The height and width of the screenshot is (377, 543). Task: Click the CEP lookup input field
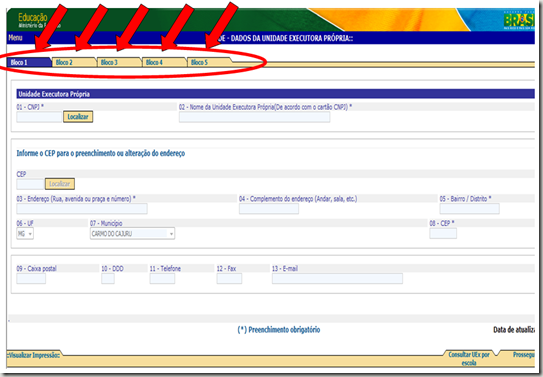[30, 184]
